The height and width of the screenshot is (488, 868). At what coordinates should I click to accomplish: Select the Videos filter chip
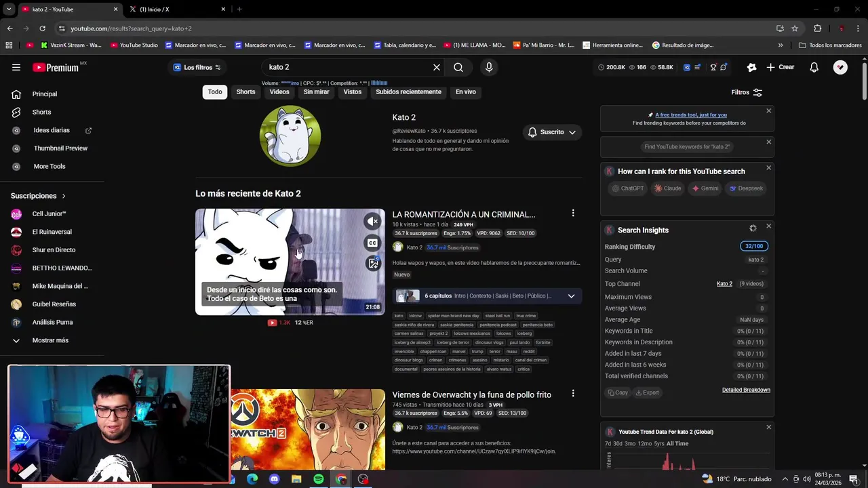pyautogui.click(x=279, y=92)
